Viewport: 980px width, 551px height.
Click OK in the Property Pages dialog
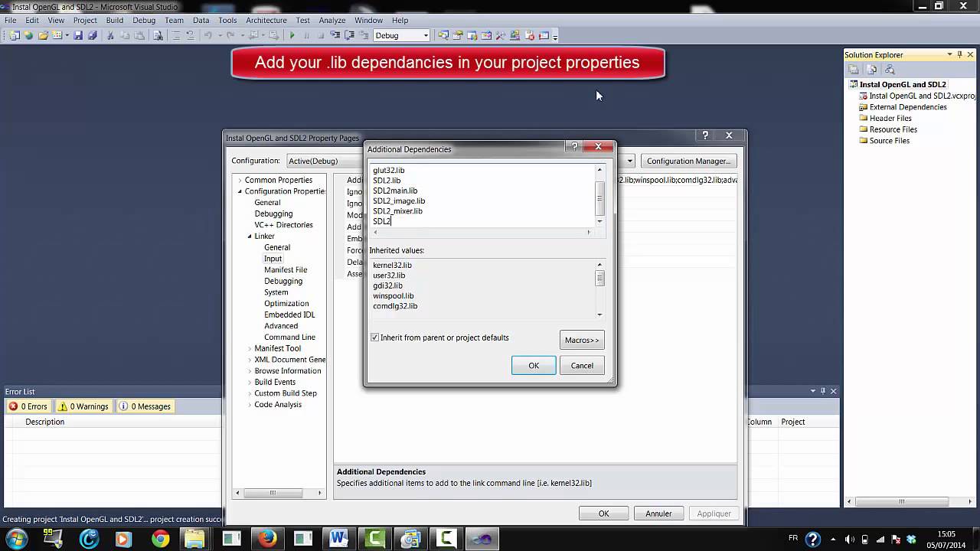pyautogui.click(x=603, y=514)
